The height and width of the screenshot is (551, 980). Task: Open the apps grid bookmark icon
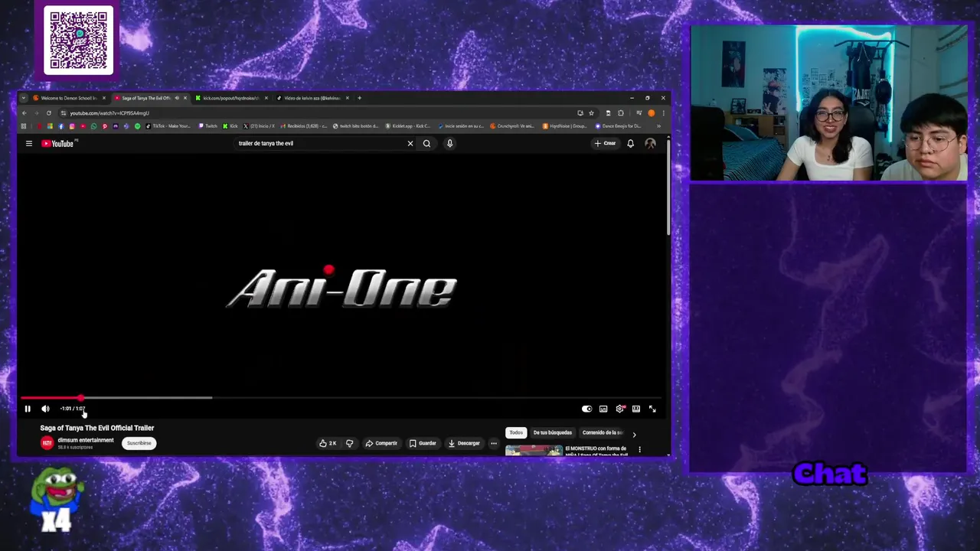(x=24, y=126)
